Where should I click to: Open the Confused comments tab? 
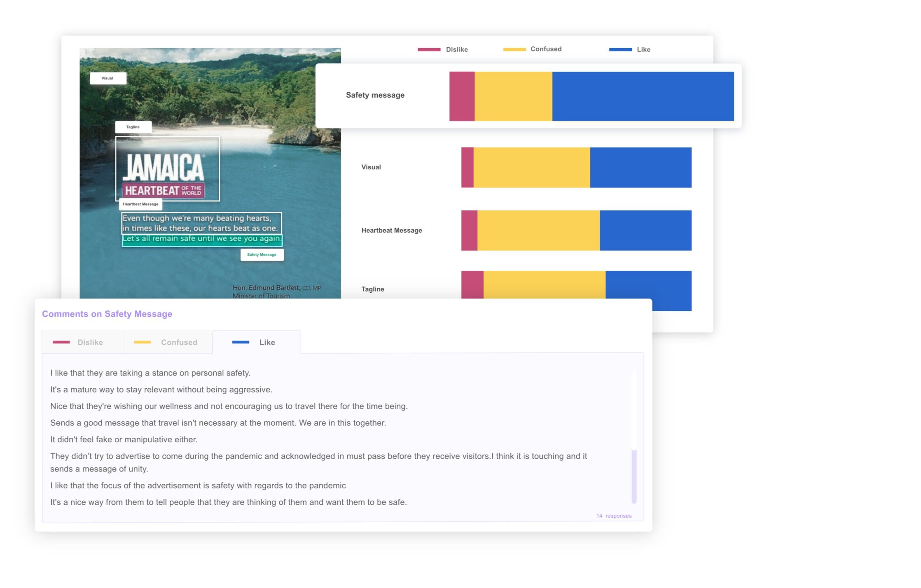tap(168, 342)
